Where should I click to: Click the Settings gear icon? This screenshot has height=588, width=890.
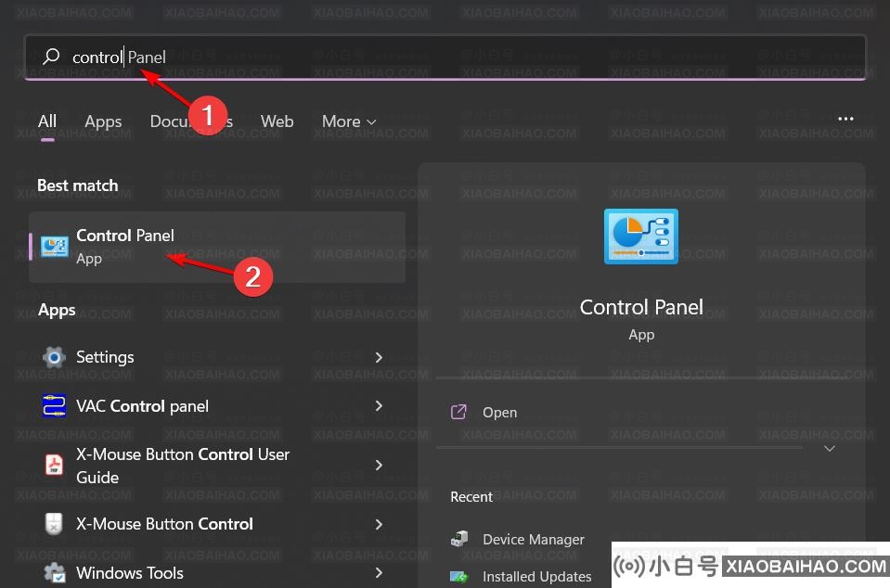(54, 357)
